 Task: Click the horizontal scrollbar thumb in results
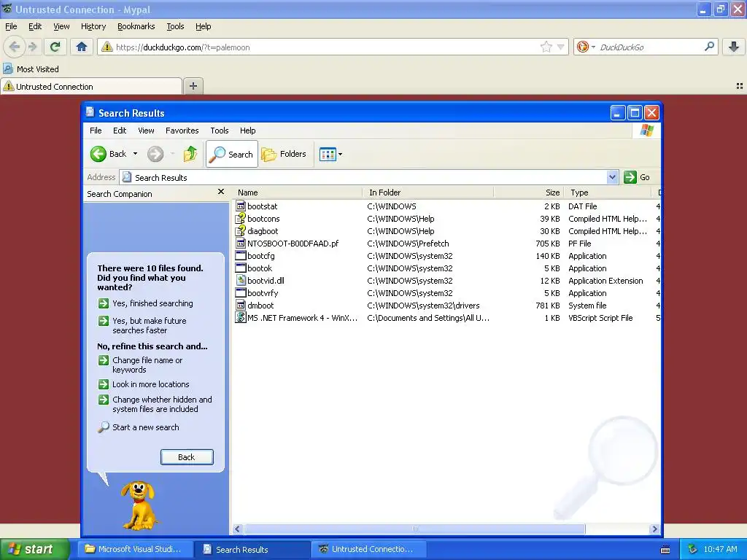point(414,529)
